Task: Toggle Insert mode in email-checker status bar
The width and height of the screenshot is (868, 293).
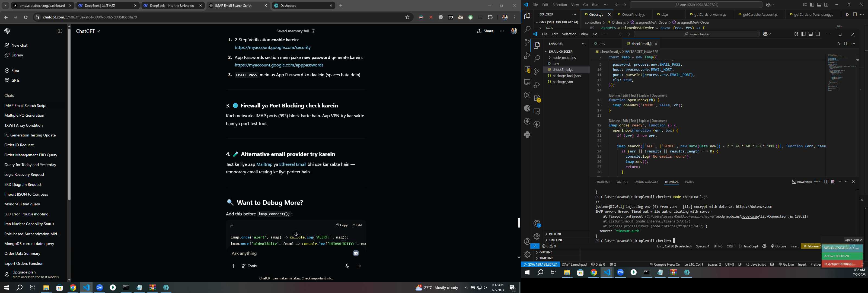Action: click(794, 246)
